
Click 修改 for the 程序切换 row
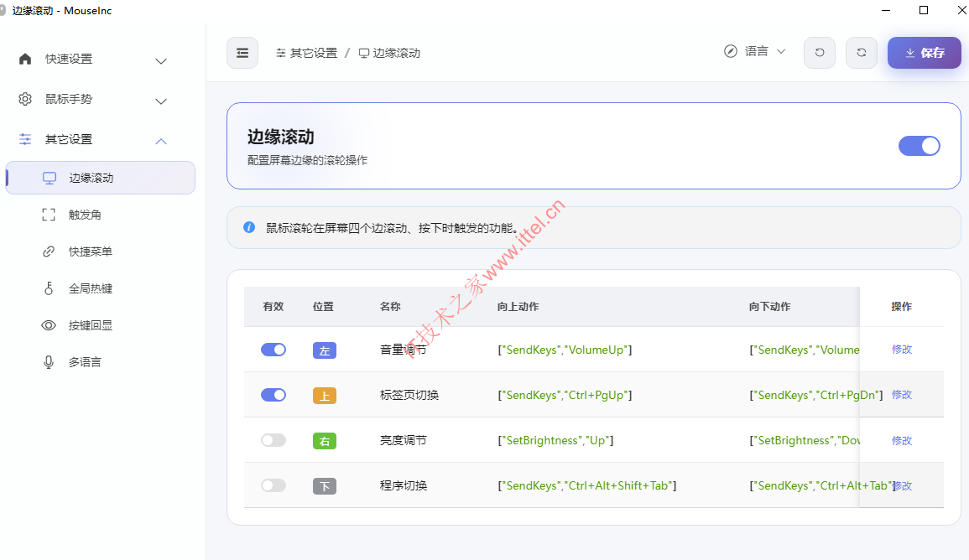click(903, 486)
